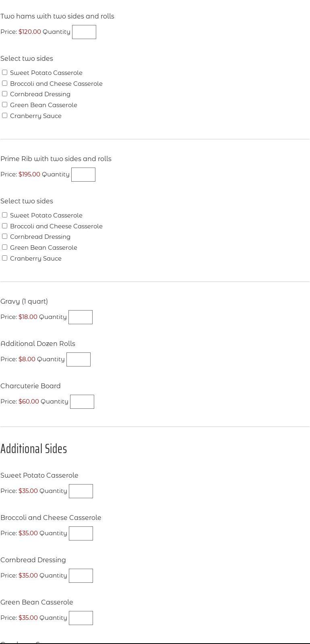Viewport: 310px width, 644px height.
Task: Select the additional Cornbread Dressing quantity box
Action: (x=81, y=576)
